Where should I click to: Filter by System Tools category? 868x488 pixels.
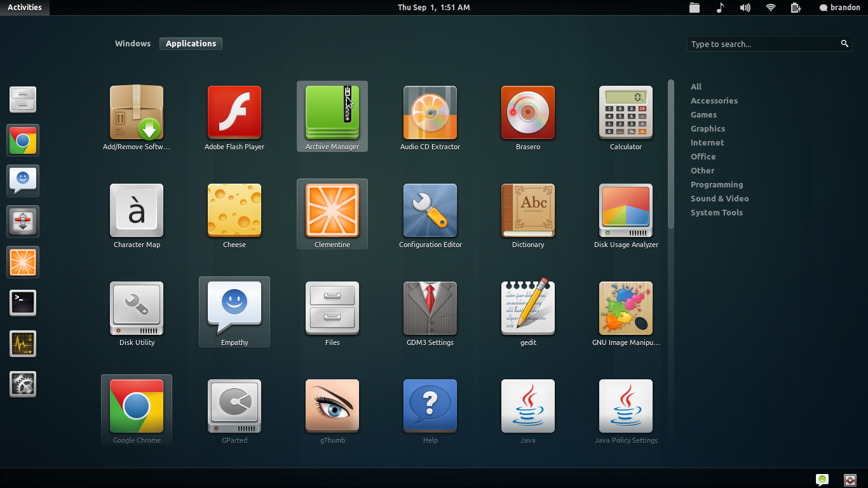click(x=716, y=212)
